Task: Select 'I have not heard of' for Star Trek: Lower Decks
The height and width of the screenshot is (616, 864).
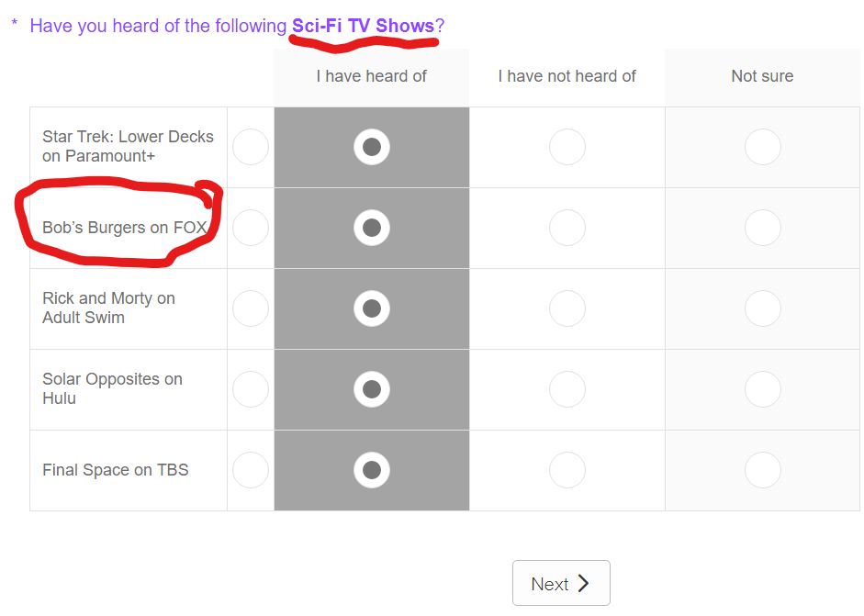Action: (567, 147)
